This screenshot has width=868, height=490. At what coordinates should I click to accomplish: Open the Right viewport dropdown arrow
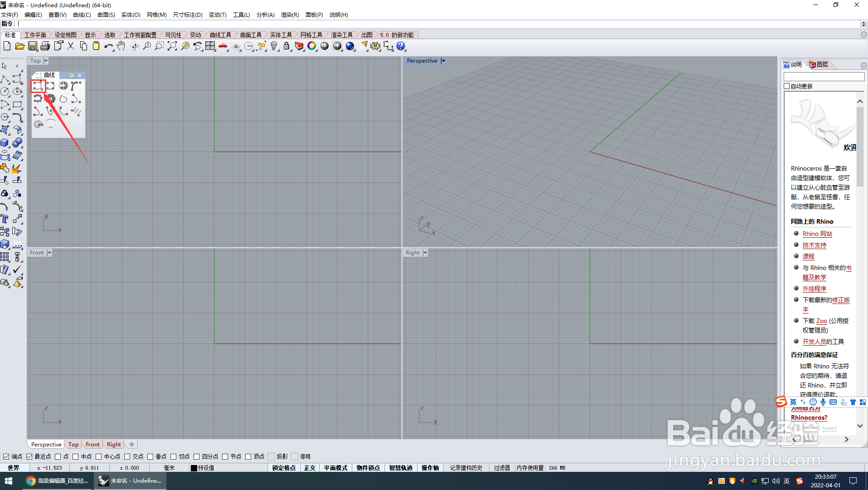425,253
